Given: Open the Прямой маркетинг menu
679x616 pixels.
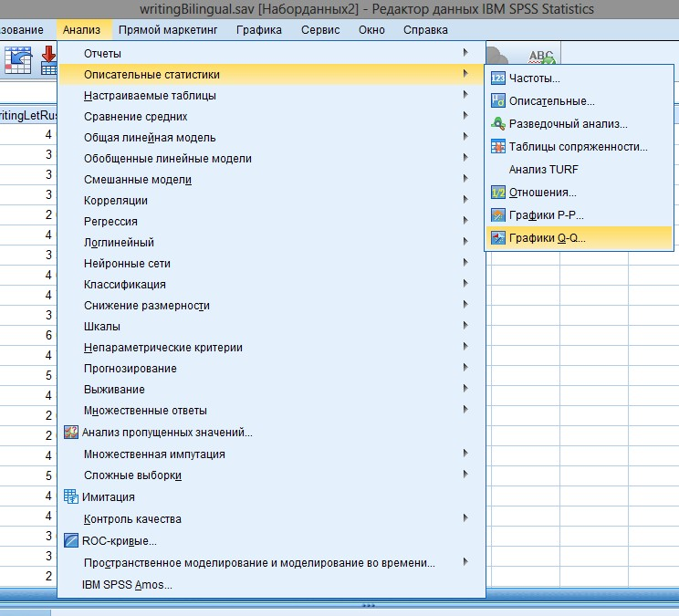Looking at the screenshot, I should [x=168, y=30].
